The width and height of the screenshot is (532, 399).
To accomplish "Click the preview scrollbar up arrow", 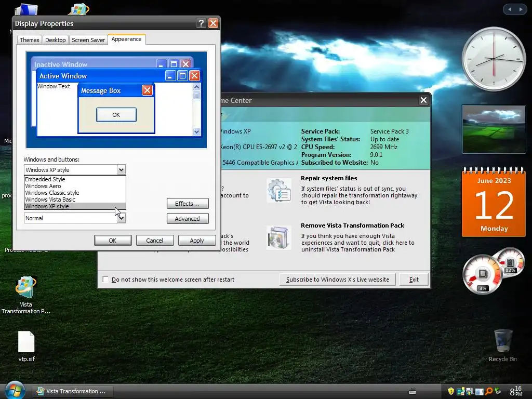I will pyautogui.click(x=197, y=87).
